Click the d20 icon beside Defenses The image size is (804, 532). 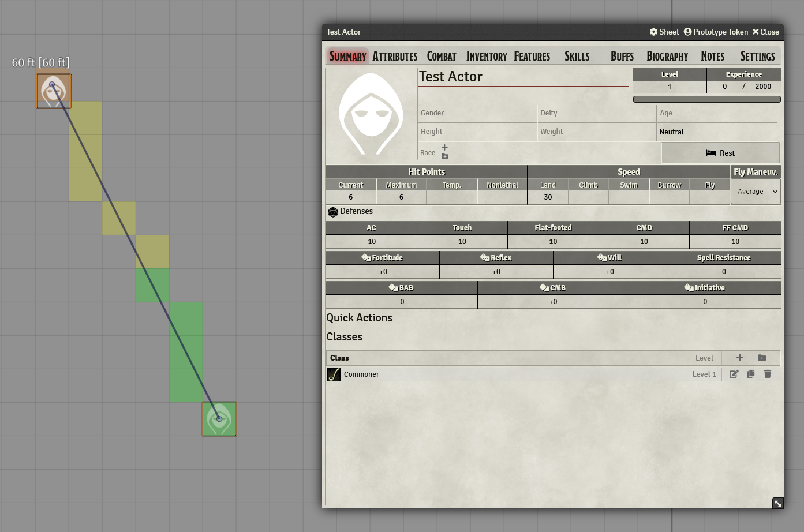coord(333,212)
